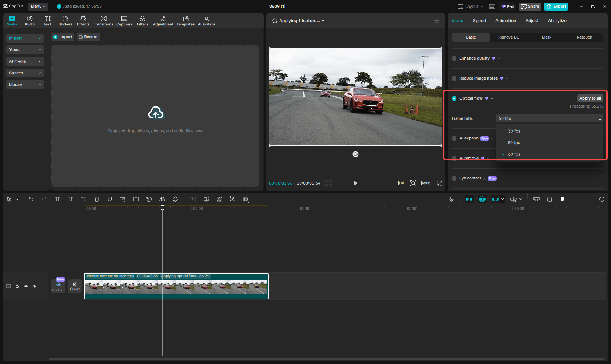Open the Effects panel
This screenshot has height=364, width=611.
[x=83, y=20]
